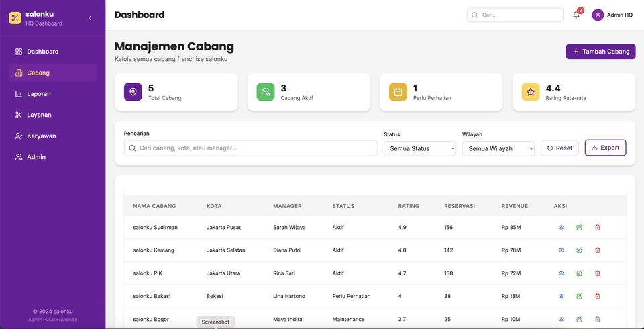Expand the Semua Wilayah dropdown
This screenshot has width=644, height=329.
pos(498,148)
